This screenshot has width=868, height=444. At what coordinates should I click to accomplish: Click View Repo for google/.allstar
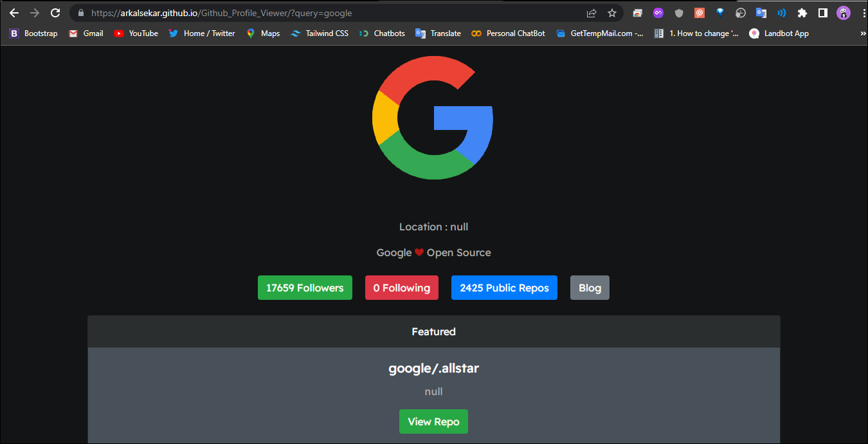click(433, 421)
